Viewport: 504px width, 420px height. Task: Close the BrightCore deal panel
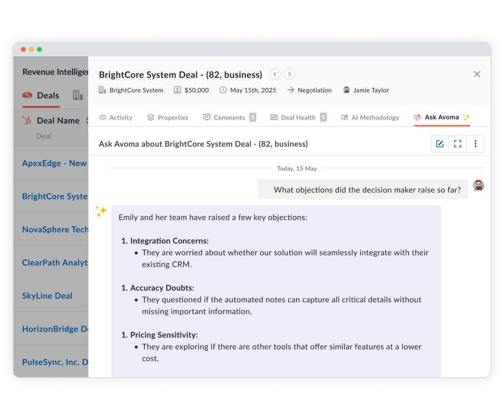[x=477, y=74]
